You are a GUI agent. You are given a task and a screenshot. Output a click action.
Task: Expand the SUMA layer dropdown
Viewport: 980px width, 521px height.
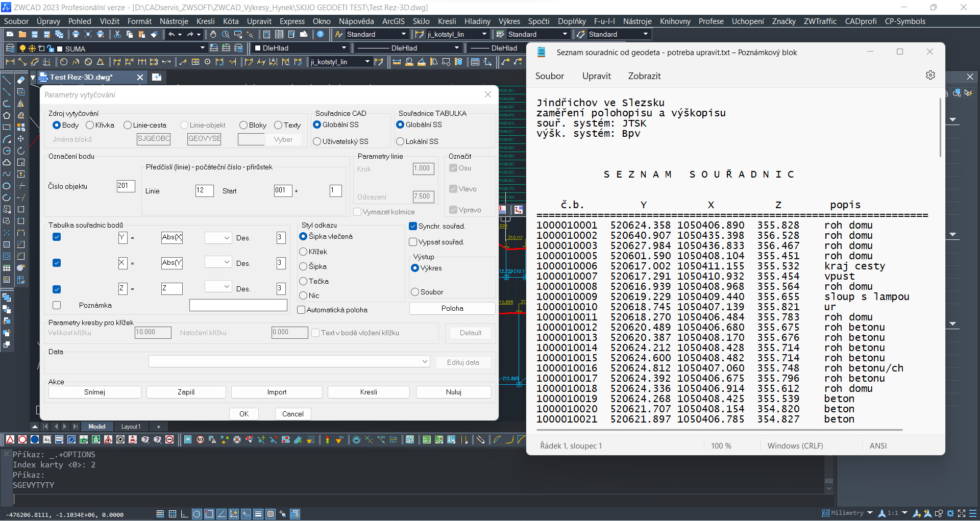tap(202, 48)
